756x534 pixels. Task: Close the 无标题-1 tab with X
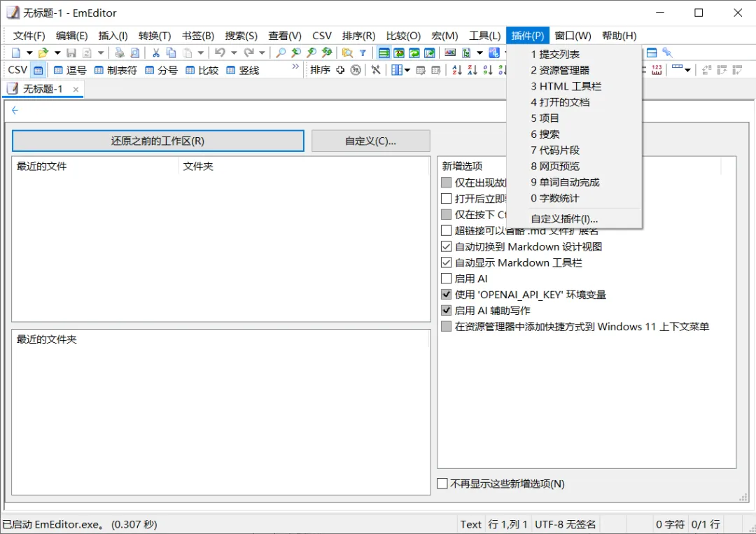tap(76, 89)
